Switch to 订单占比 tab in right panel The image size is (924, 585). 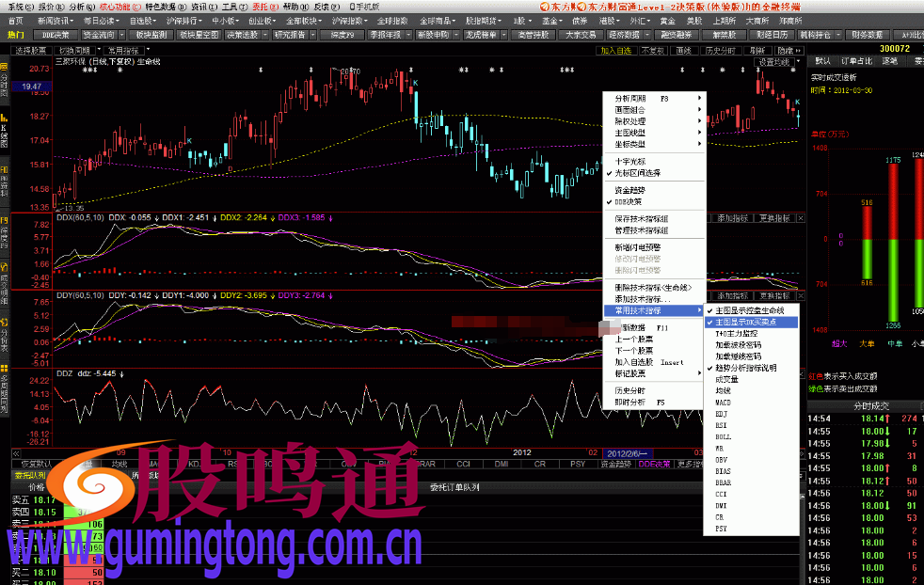[856, 61]
